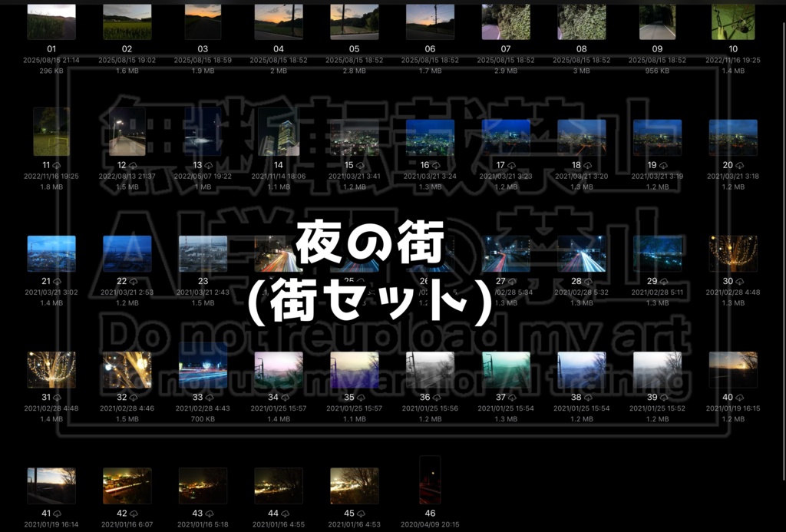Download photo 20 using its cloud icon
Image resolution: width=786 pixels, height=532 pixels.
(x=740, y=164)
